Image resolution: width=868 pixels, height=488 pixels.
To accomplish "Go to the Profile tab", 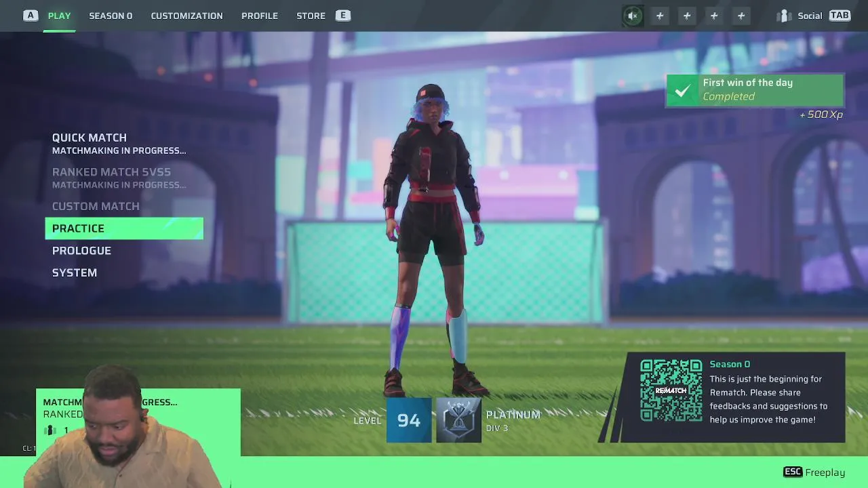I will 260,16.
